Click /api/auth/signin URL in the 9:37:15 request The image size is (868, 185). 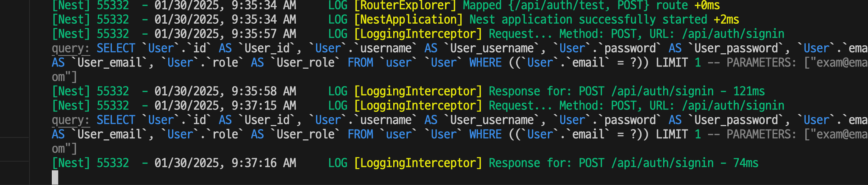point(733,106)
